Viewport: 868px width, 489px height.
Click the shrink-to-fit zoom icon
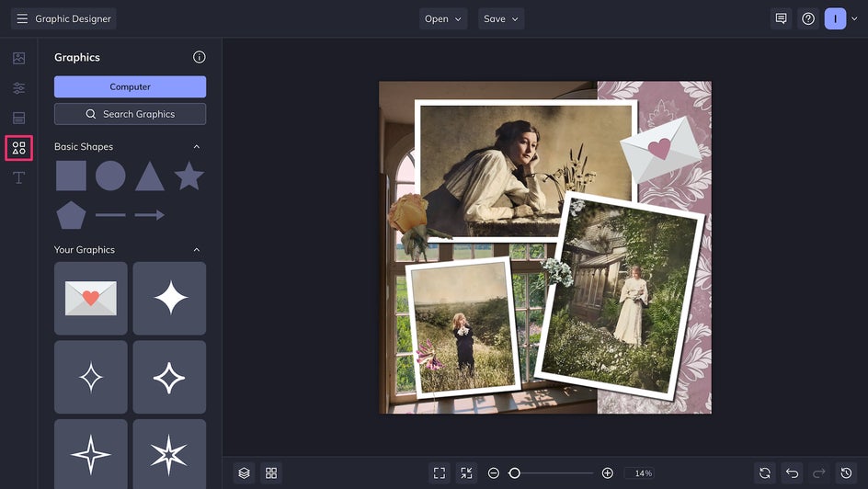pos(467,473)
